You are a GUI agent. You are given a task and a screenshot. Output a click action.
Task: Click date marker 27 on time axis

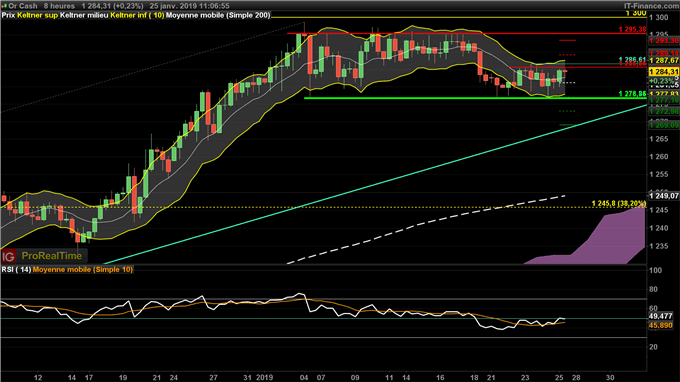213,378
